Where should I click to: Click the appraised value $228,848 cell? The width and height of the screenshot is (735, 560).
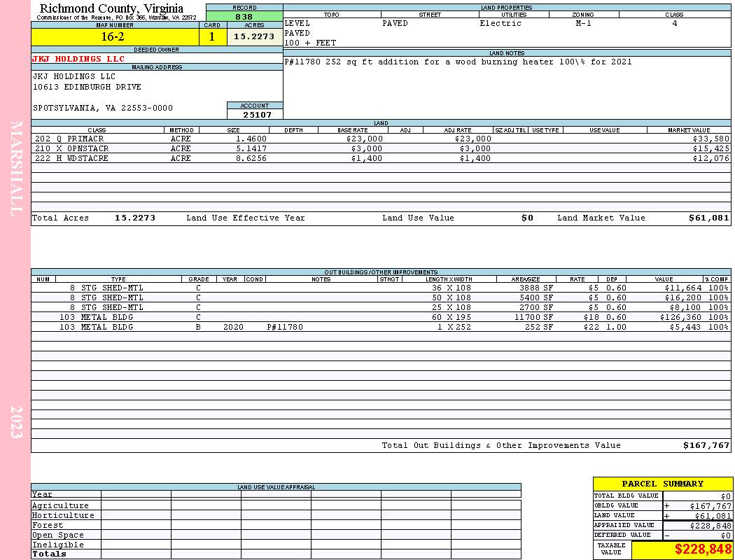coord(697,525)
